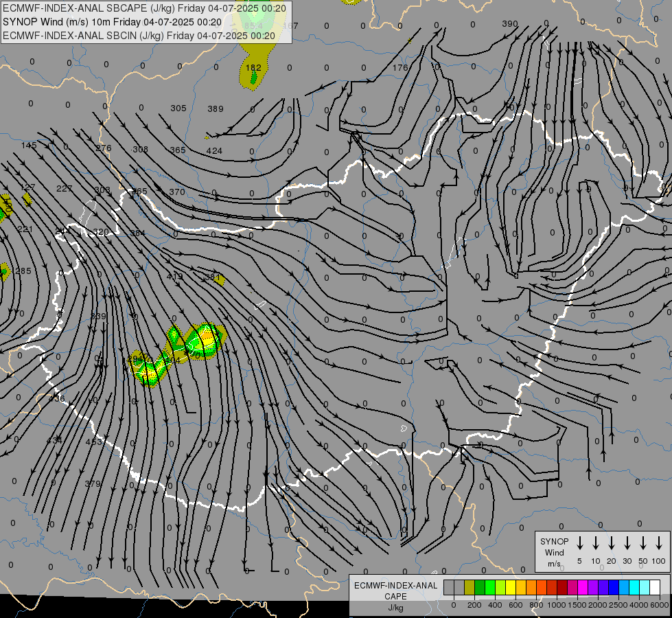Click the 100 m/s wind arrow in legend
This screenshot has height=618, width=672.
(x=659, y=543)
